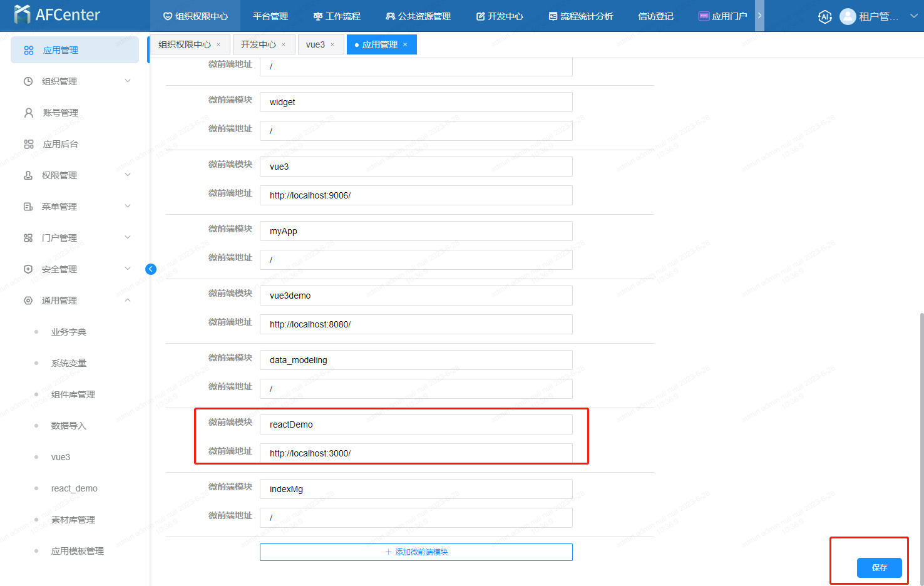Click the http://localhost:9006/ address field

pos(416,195)
